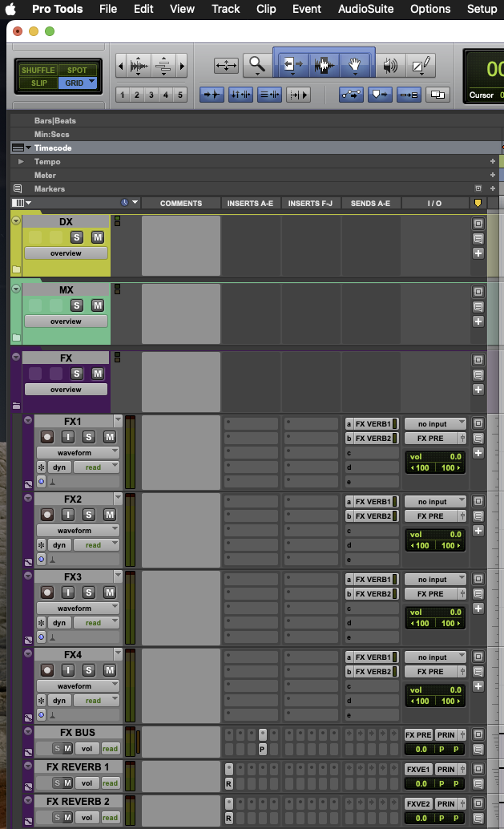Screen dimensions: 504x829
Task: Click the FX BUS volume 0.0 readout
Action: click(421, 749)
